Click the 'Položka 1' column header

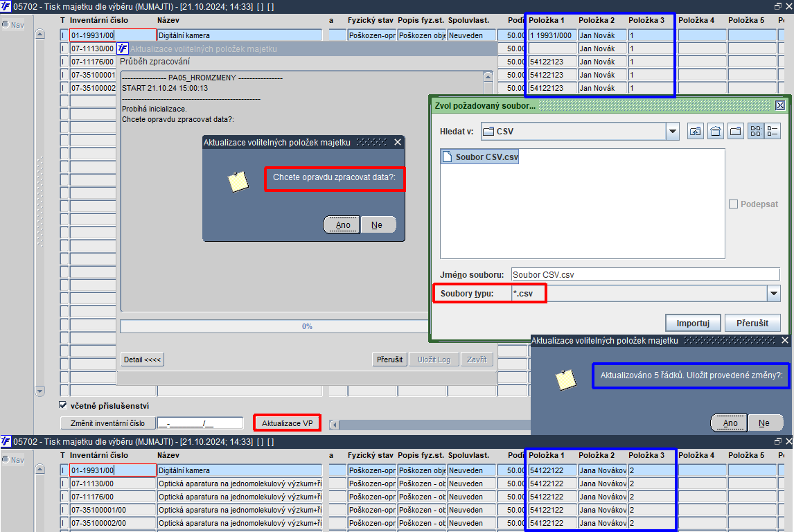point(547,20)
